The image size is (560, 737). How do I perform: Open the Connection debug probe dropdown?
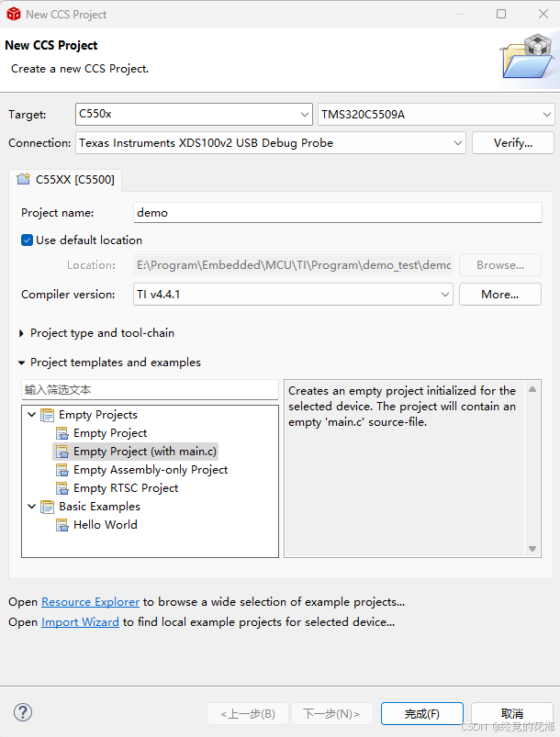458,143
